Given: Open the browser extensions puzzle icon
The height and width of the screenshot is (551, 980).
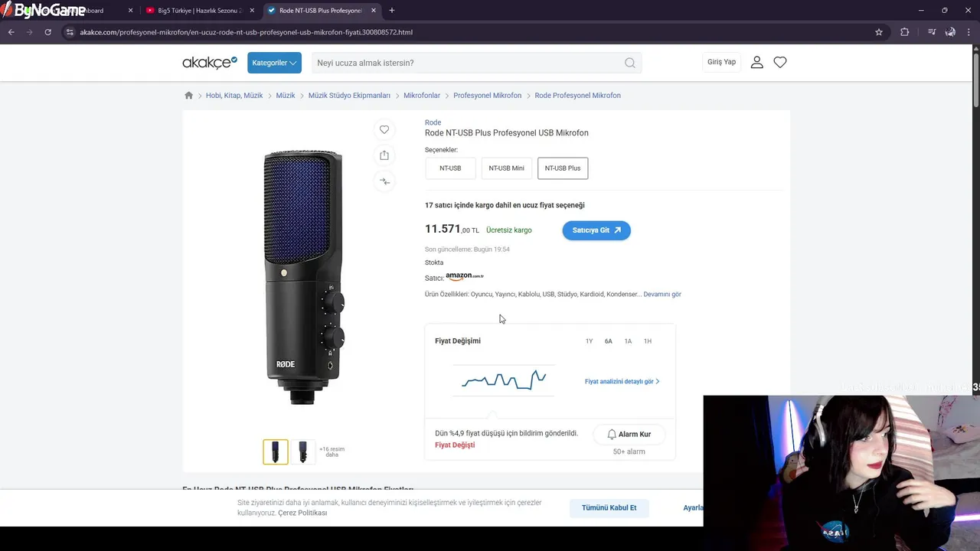Looking at the screenshot, I should tap(904, 32).
